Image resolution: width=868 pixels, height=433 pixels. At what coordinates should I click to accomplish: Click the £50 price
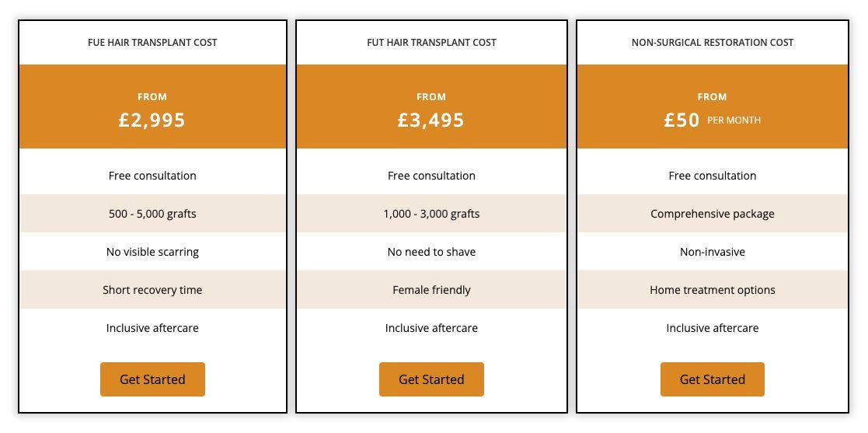coord(682,120)
